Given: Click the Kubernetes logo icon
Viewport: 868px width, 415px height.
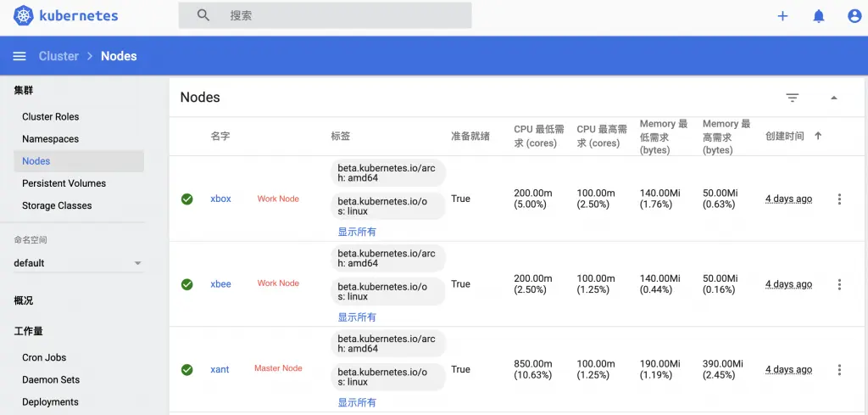Looking at the screenshot, I should (23, 15).
